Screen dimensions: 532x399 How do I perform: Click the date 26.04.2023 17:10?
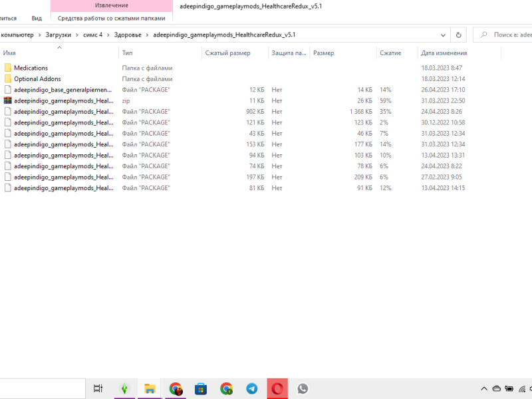point(443,90)
